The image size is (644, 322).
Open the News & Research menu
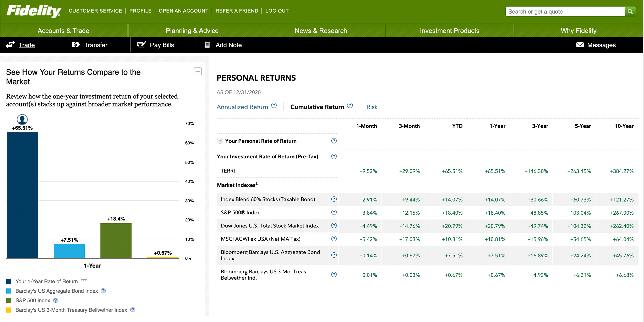click(x=321, y=31)
